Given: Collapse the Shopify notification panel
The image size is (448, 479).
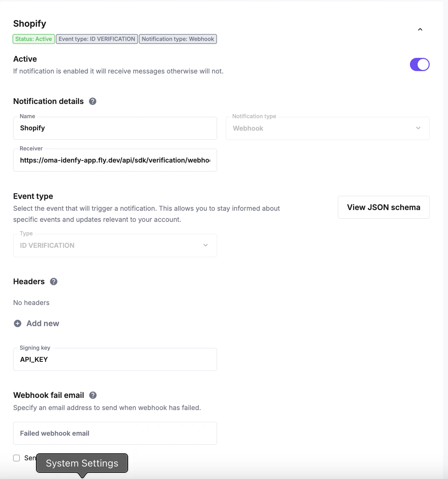Looking at the screenshot, I should (x=420, y=29).
